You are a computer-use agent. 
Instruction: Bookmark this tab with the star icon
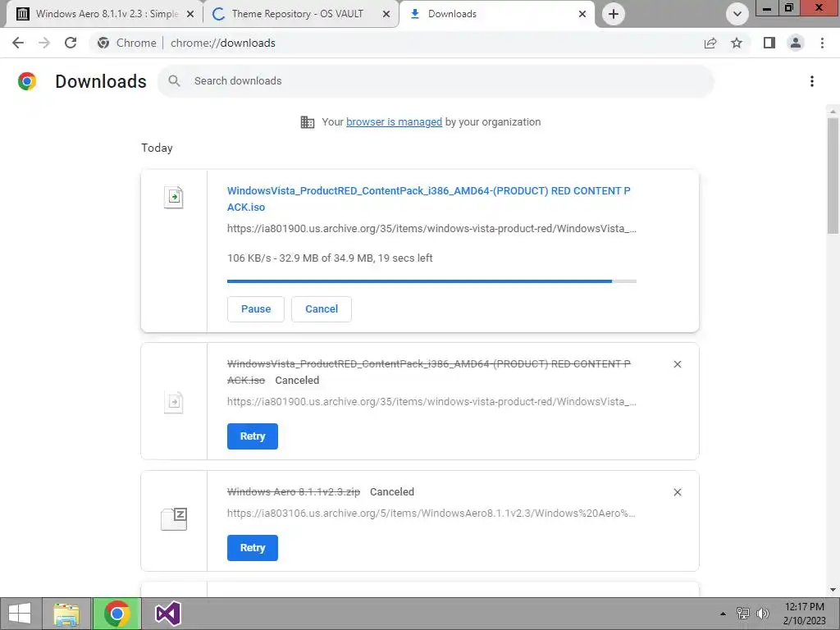737,43
